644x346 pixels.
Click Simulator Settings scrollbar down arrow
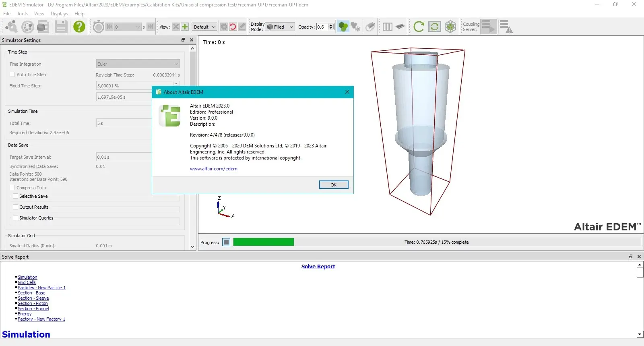click(x=192, y=247)
